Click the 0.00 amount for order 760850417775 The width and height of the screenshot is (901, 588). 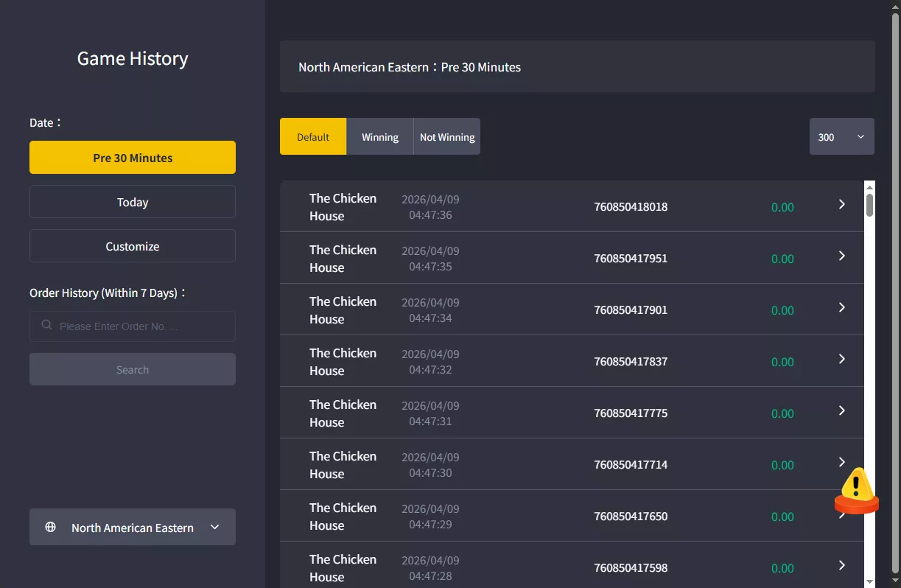click(x=782, y=413)
